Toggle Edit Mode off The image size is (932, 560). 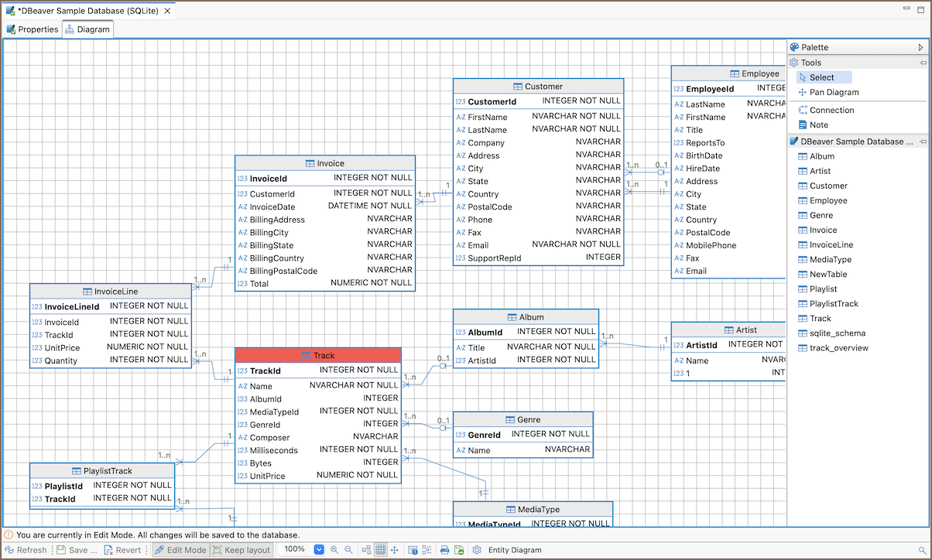click(180, 550)
